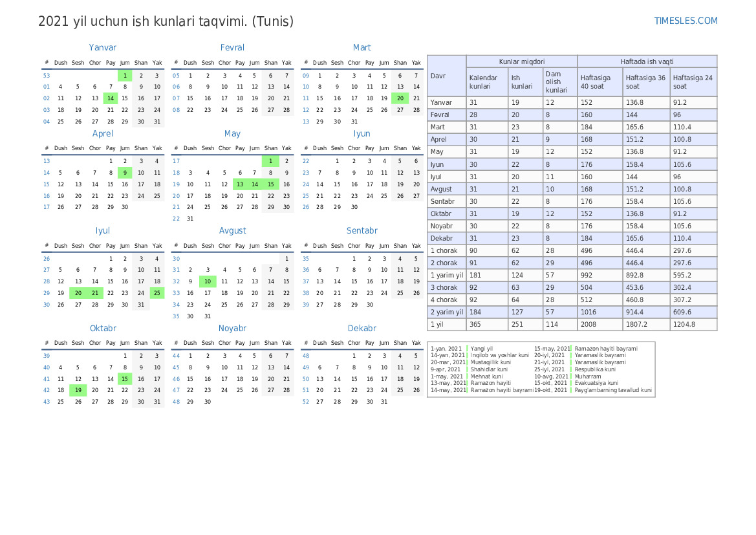Select the highlighted 1 January holiday
756x535 pixels.
pyautogui.click(x=125, y=75)
